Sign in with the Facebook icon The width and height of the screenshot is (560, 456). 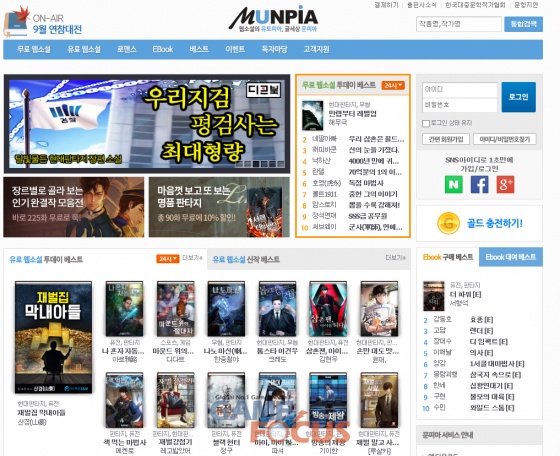(479, 185)
